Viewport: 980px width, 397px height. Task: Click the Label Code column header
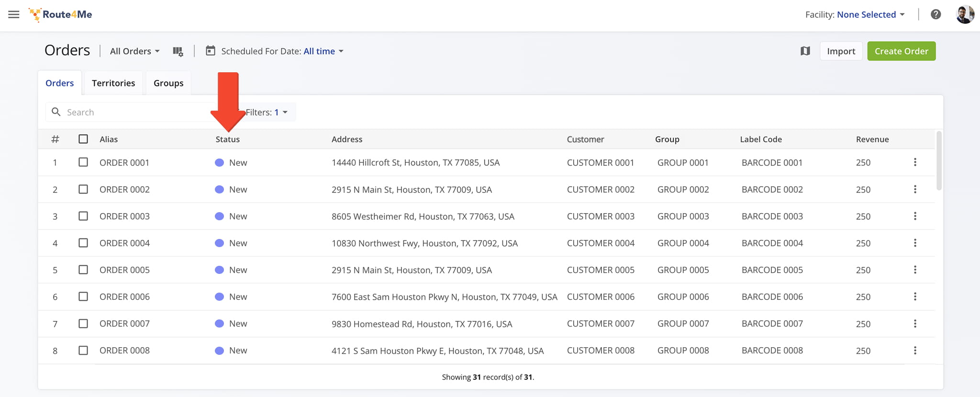(x=761, y=139)
